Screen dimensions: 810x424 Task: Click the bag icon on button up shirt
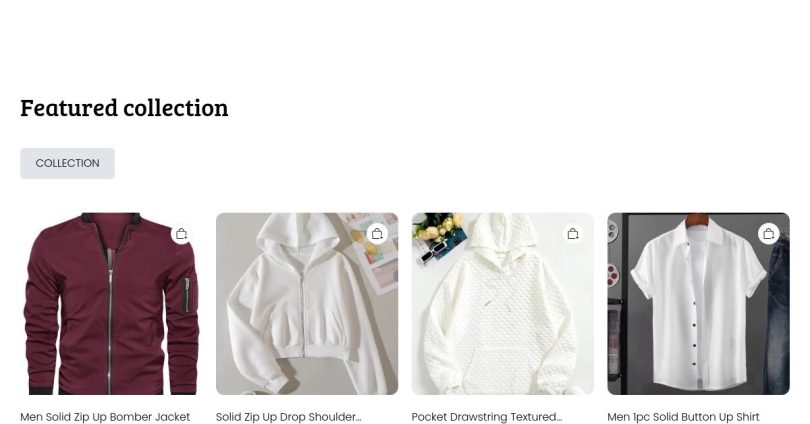(x=769, y=234)
